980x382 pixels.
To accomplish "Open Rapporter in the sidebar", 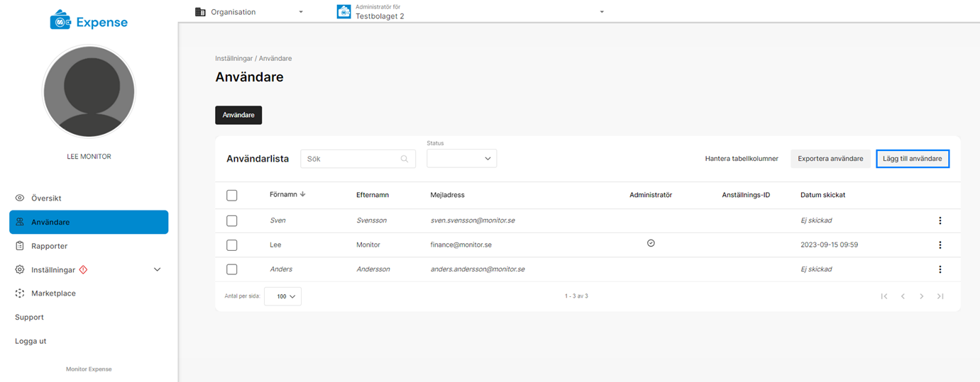I will tap(49, 246).
